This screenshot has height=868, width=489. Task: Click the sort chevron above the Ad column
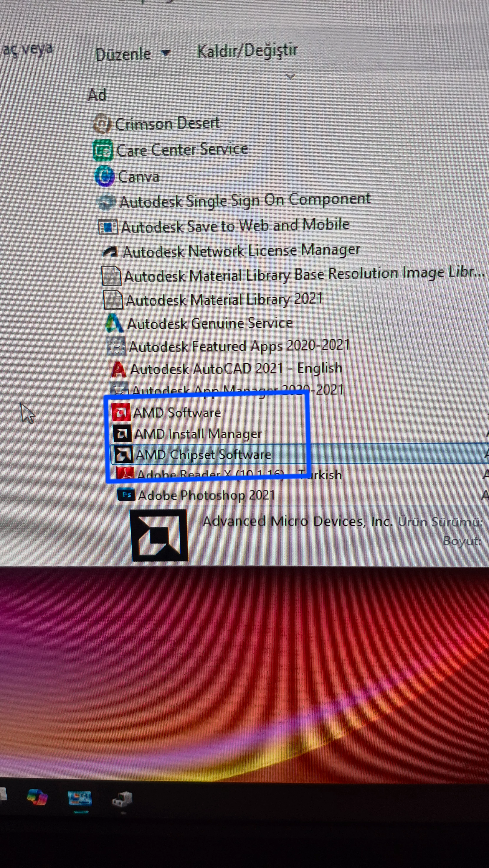[290, 77]
